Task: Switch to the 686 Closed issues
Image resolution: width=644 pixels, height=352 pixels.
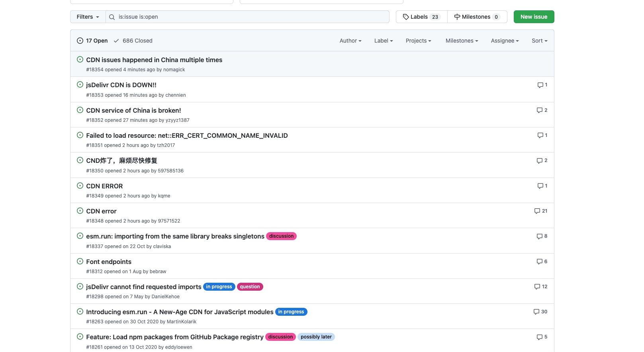Action: click(x=133, y=41)
